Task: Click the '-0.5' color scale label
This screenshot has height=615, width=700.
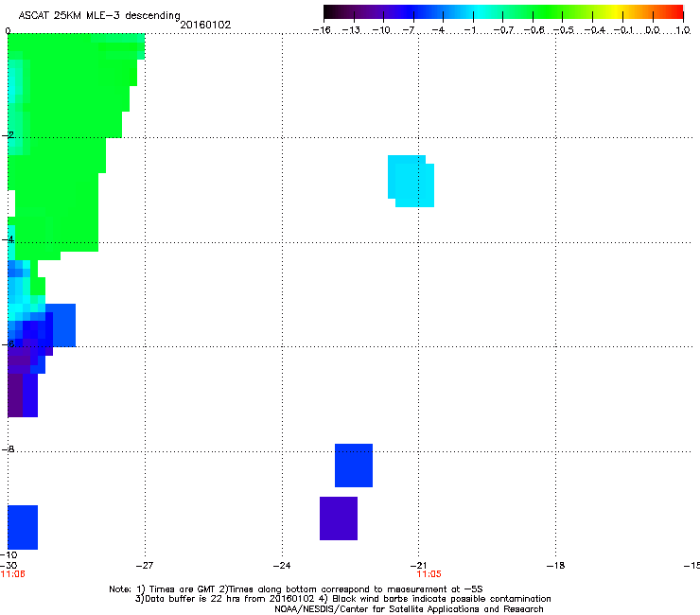Action: click(x=564, y=30)
